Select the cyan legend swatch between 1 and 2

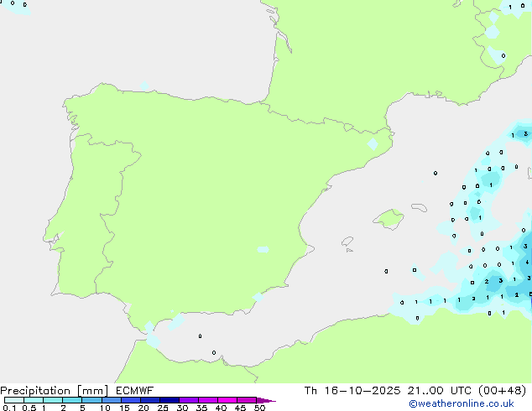tap(53, 400)
